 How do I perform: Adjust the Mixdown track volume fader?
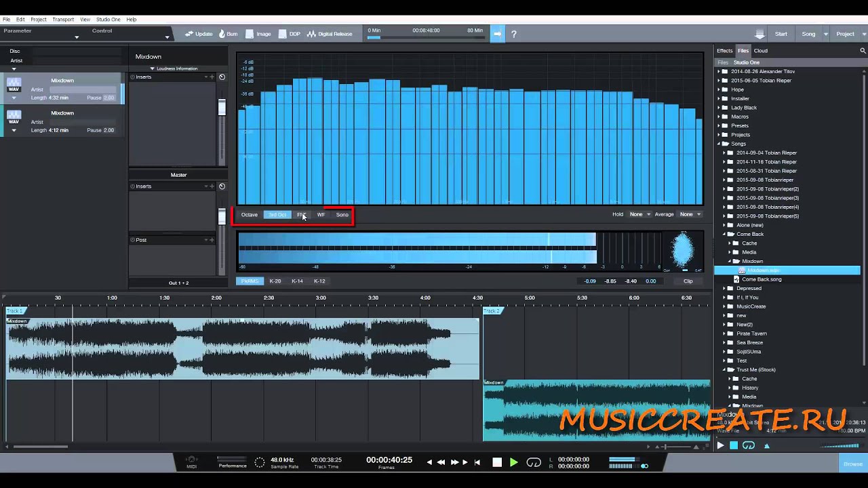221,108
